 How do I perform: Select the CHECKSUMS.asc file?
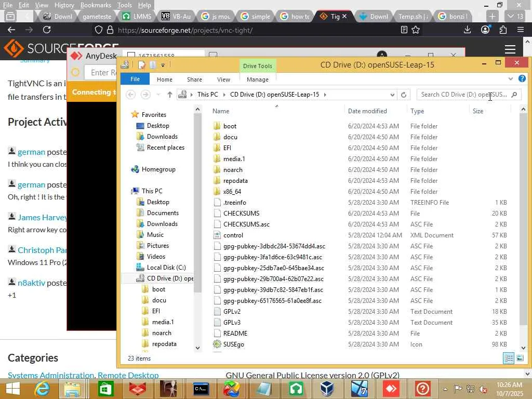click(246, 224)
